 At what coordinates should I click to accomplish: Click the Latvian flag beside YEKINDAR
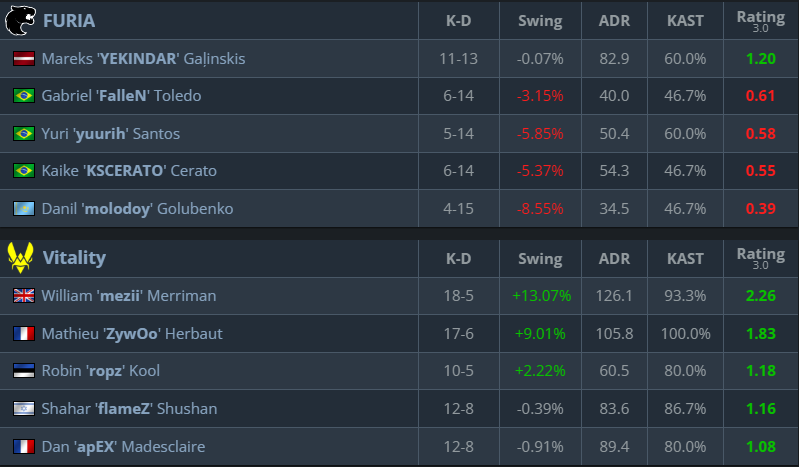coord(23,59)
